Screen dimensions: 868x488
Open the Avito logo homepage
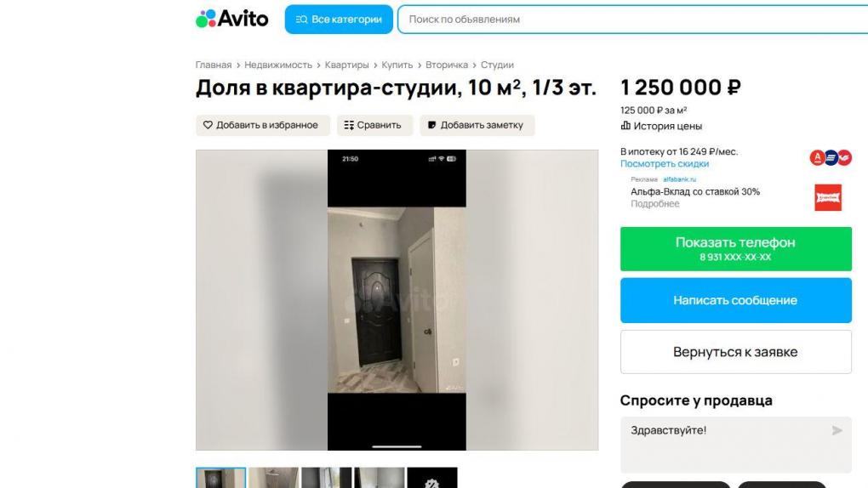point(232,19)
